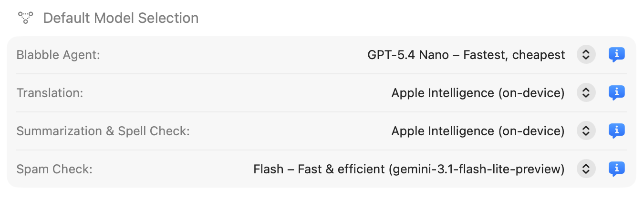Click the Default Model Selection heading
Viewport: 644px width, 200px height.
point(121,18)
